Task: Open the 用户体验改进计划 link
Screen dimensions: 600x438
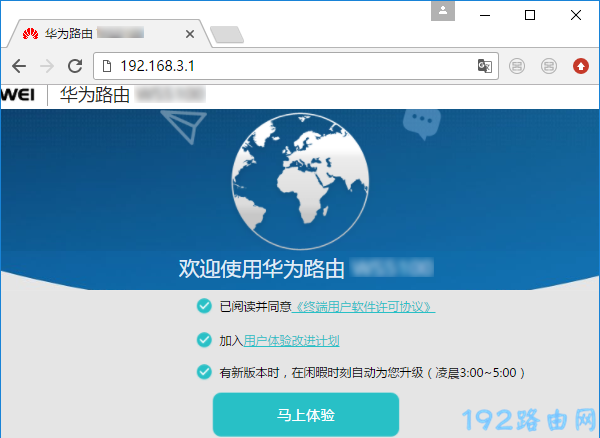Action: pyautogui.click(x=291, y=340)
